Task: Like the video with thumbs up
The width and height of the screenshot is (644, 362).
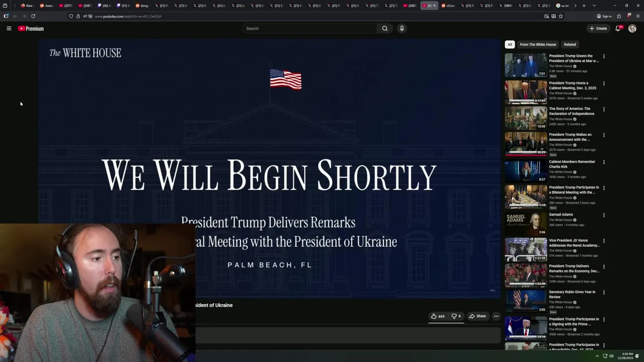Action: pyautogui.click(x=438, y=316)
